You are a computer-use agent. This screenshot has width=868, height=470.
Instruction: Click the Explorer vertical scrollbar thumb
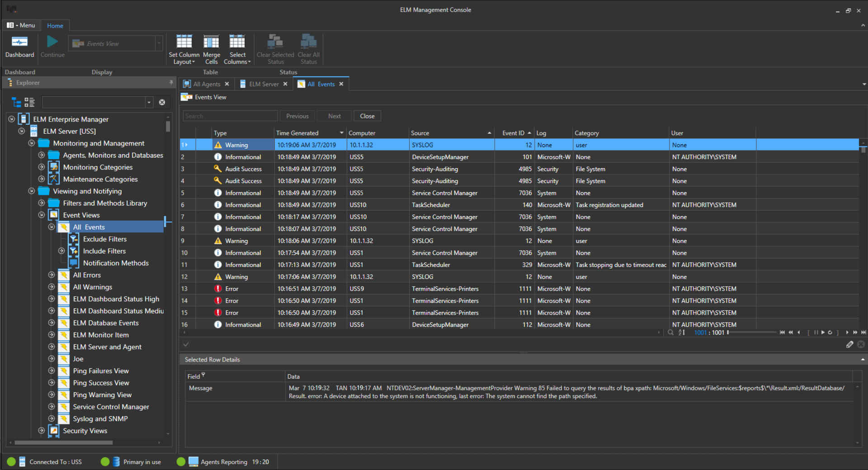[168, 126]
